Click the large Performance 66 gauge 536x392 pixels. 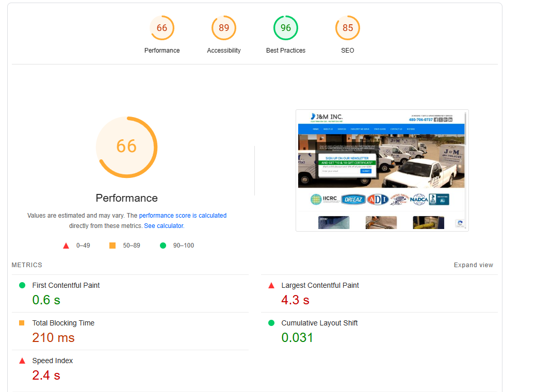click(x=126, y=148)
